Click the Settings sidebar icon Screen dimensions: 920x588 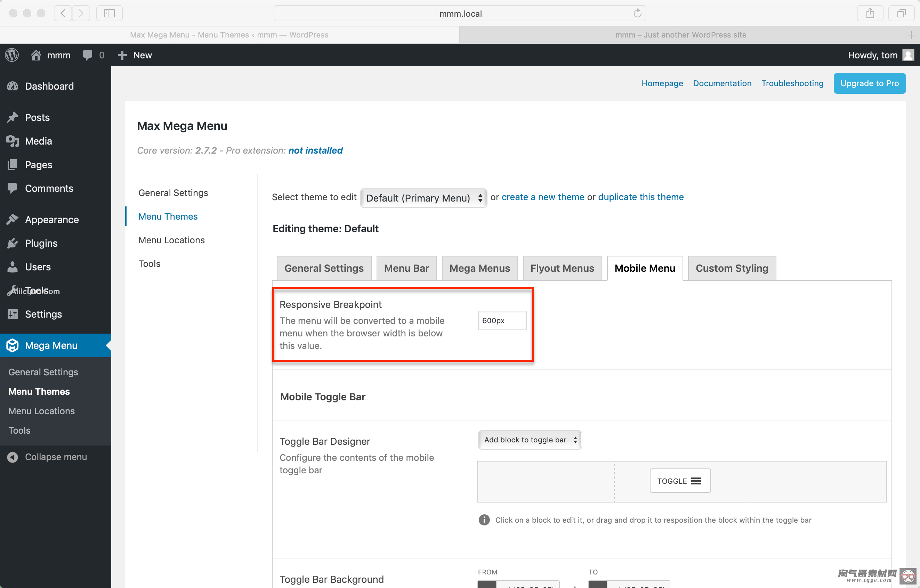click(x=13, y=313)
